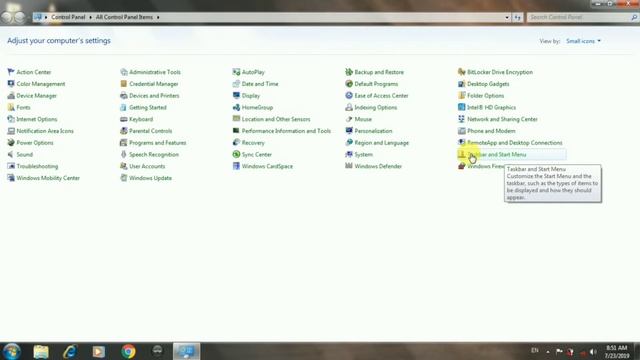Open Credential Manager icon
Image resolution: width=640 pixels, height=360 pixels.
[x=124, y=84]
